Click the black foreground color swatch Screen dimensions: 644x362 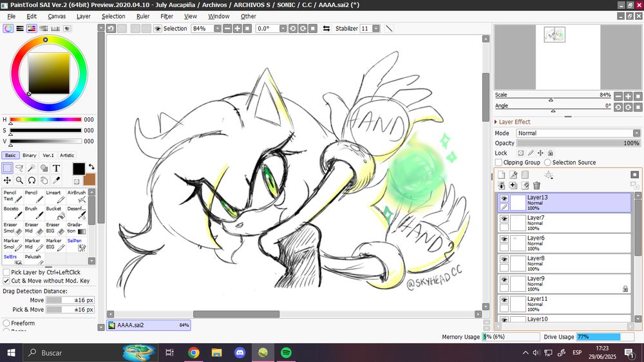(79, 169)
